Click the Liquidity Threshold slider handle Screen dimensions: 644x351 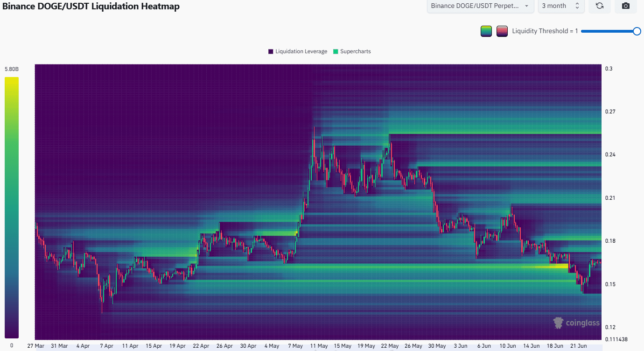tap(637, 31)
